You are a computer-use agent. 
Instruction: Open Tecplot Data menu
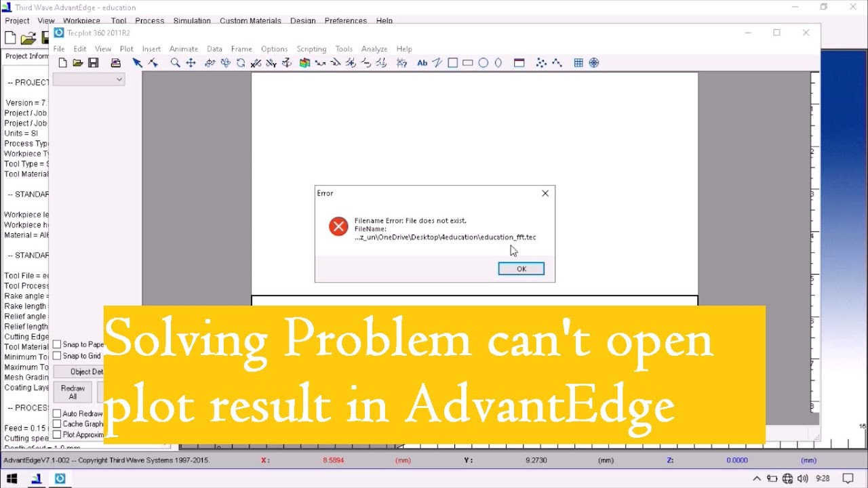(x=215, y=49)
